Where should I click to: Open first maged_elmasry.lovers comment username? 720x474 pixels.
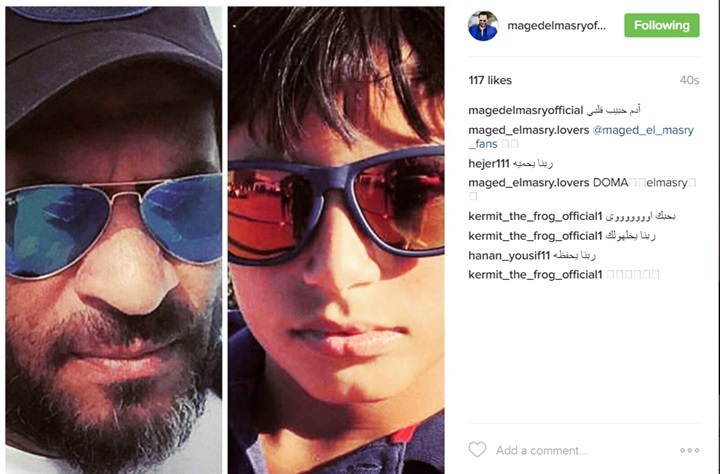[529, 130]
